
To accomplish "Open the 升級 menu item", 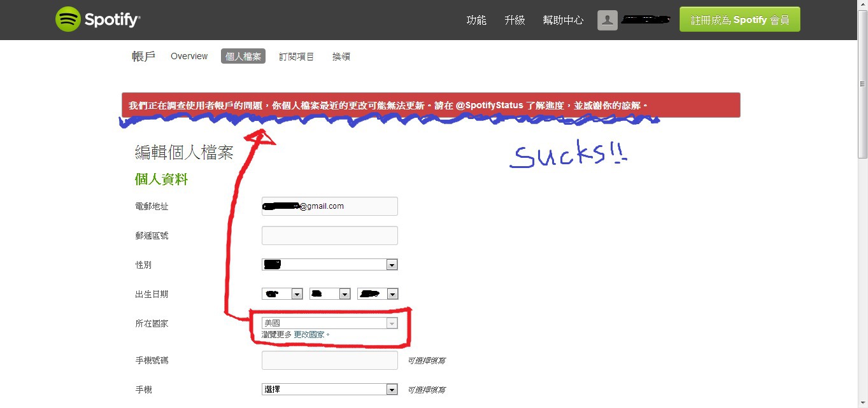I will 515,20.
